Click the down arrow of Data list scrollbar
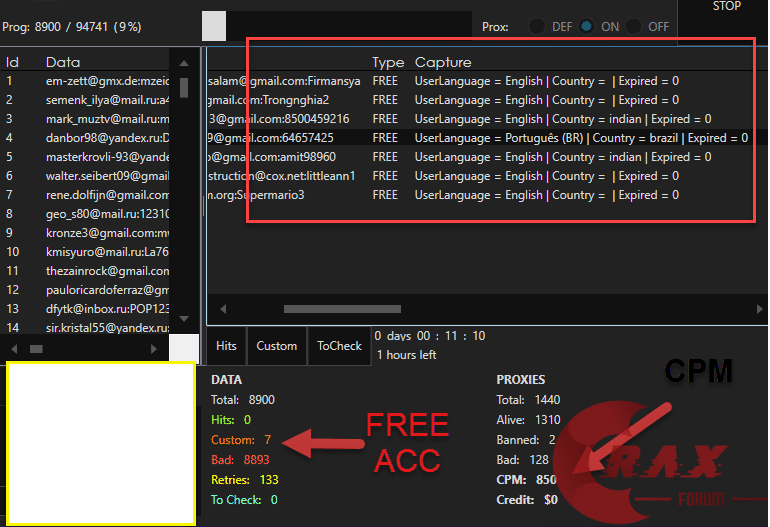This screenshot has height=527, width=770. 184,319
